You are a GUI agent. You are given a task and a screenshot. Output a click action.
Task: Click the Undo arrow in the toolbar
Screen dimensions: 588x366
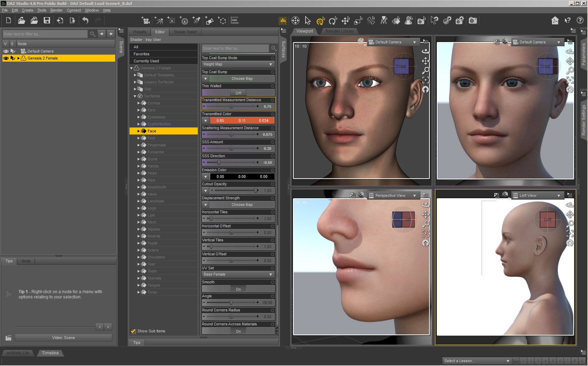pos(85,21)
